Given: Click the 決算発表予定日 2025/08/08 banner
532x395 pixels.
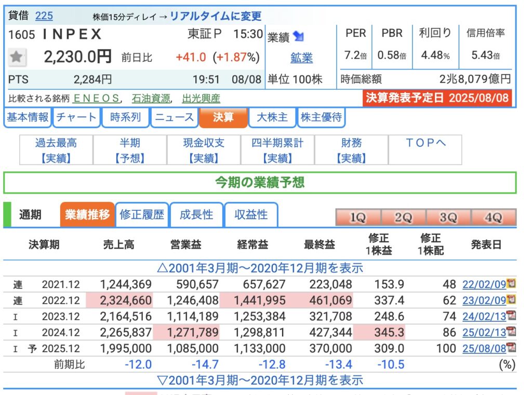Looking at the screenshot, I should [437, 98].
